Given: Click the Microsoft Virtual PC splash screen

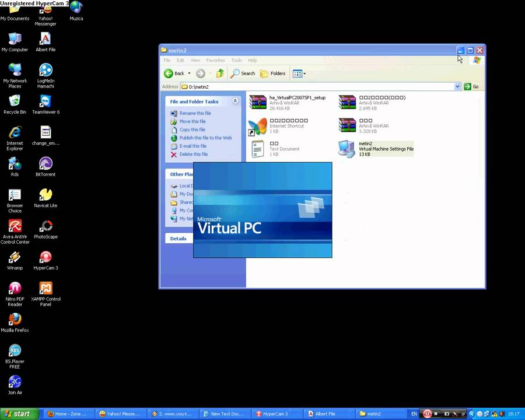Looking at the screenshot, I should pyautogui.click(x=262, y=210).
